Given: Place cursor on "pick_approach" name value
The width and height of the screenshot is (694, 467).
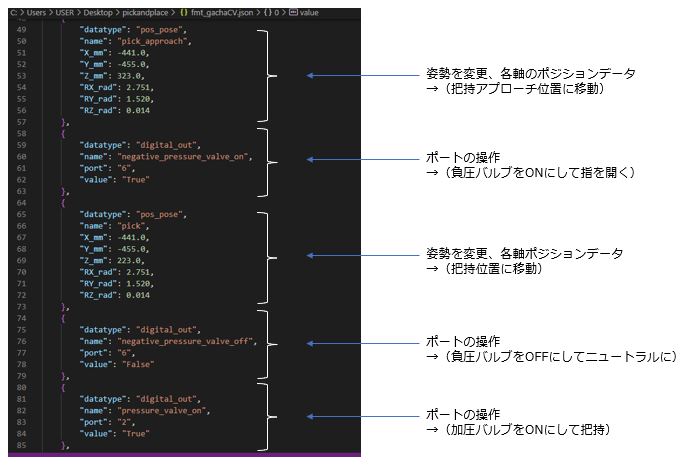Looking at the screenshot, I should pyautogui.click(x=153, y=44).
